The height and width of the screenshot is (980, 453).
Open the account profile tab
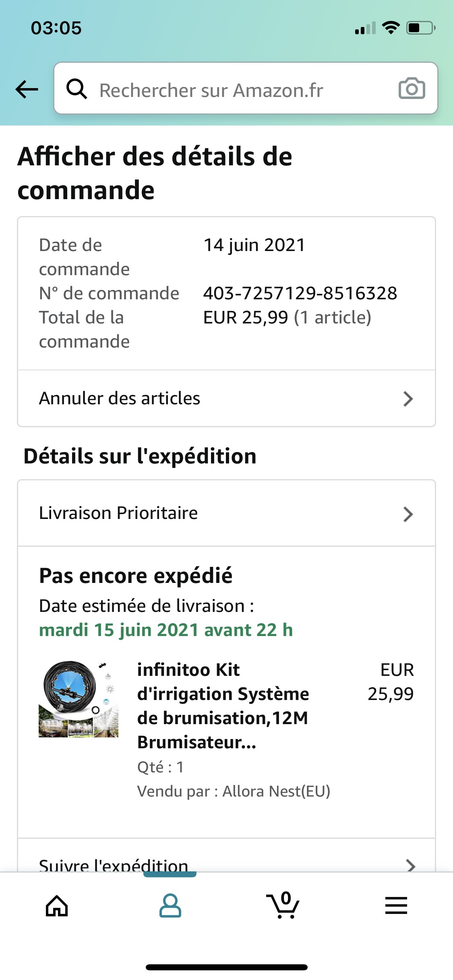tap(170, 906)
